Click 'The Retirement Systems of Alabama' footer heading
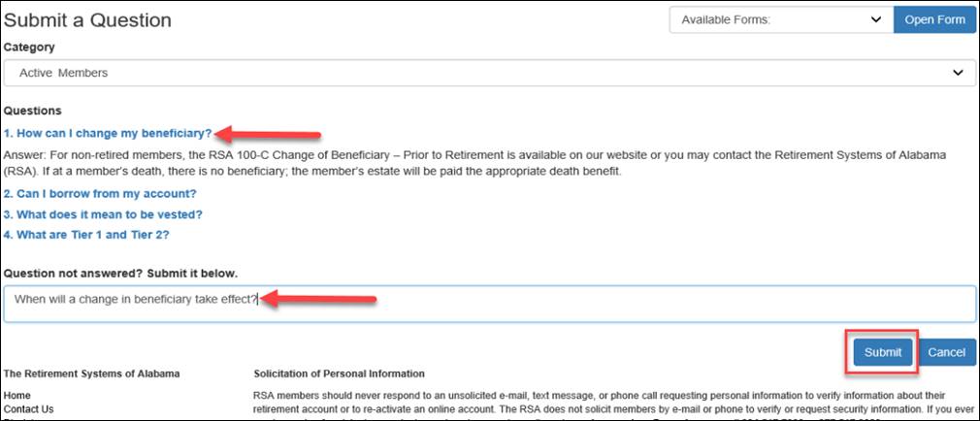Viewport: 980px width, 421px height. pyautogui.click(x=92, y=373)
